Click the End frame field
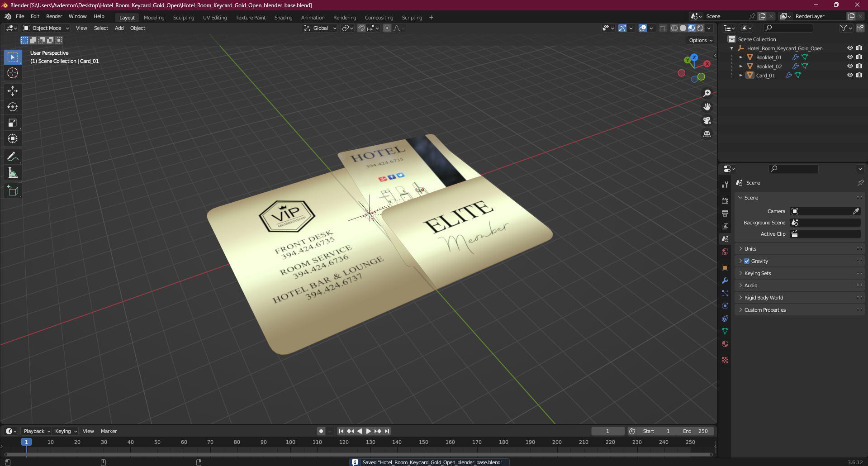Viewport: 868px width, 466px height. point(696,431)
